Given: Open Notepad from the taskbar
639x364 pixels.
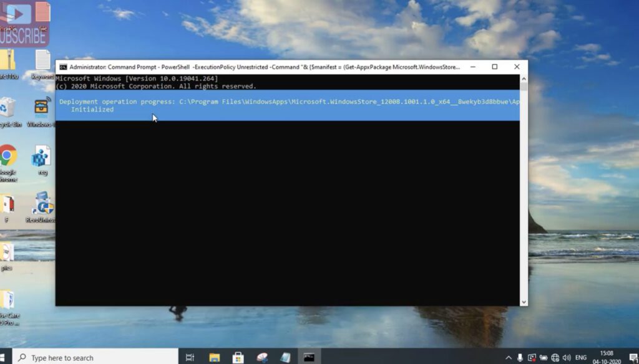Looking at the screenshot, I should tap(284, 357).
